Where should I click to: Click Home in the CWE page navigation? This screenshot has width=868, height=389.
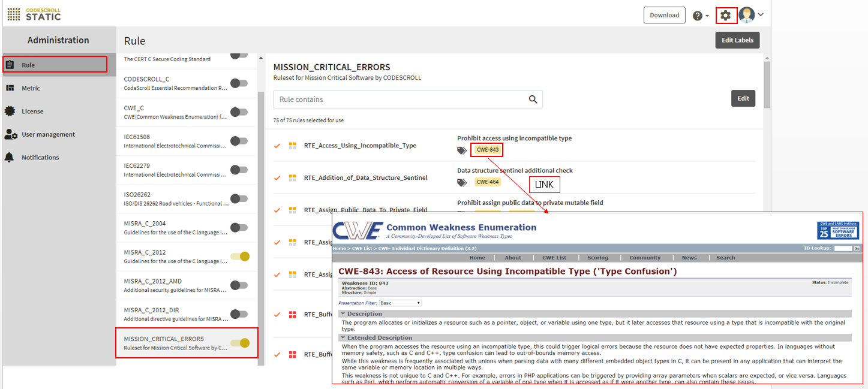[x=477, y=258]
